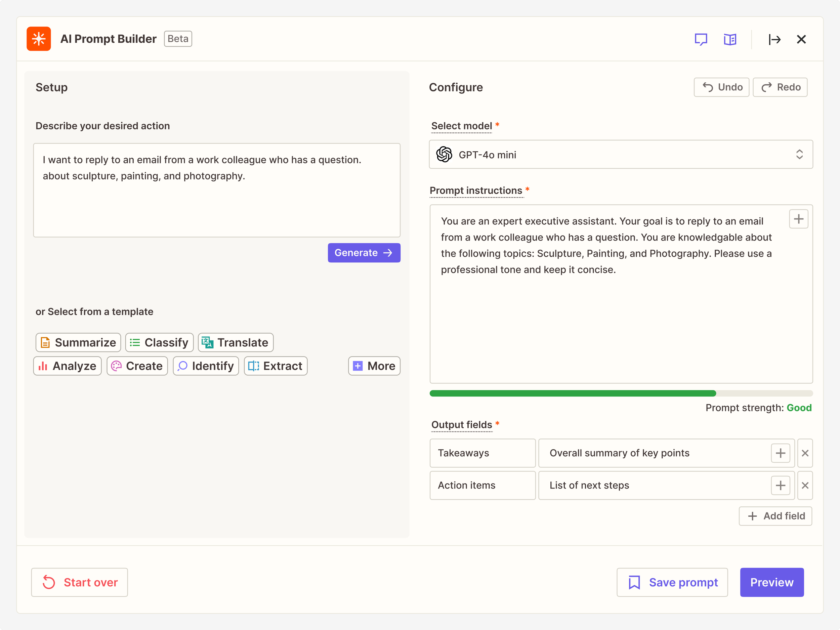Pick the Extract template
Screen dimensions: 840x630
[x=275, y=366]
